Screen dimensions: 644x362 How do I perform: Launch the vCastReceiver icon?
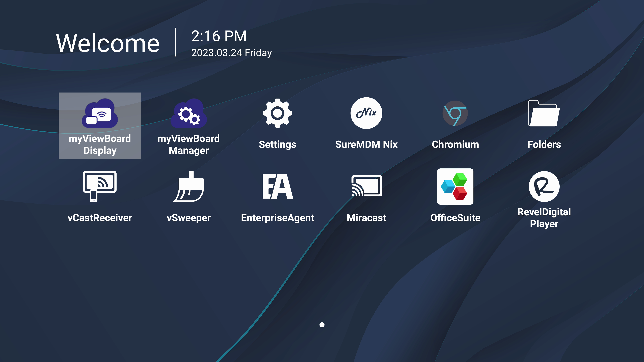[100, 186]
